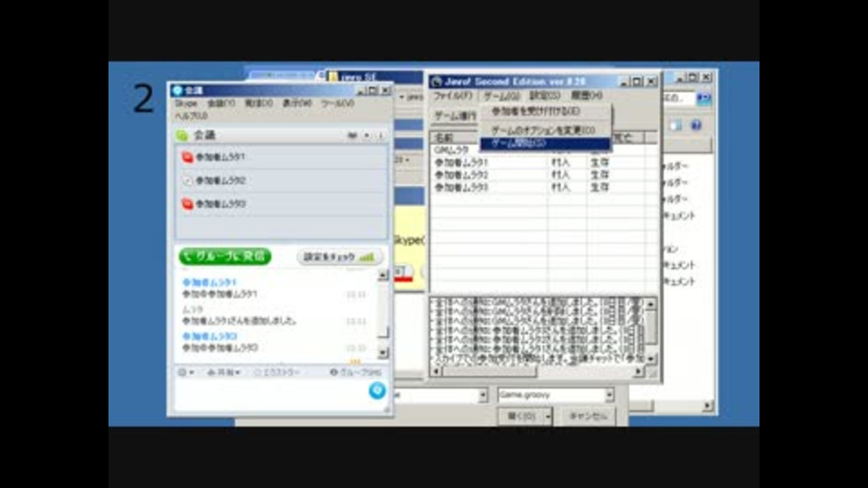Screen dimensions: 868x488
Task: Open the 設定(S) menu in Jinro window
Action: click(x=544, y=97)
